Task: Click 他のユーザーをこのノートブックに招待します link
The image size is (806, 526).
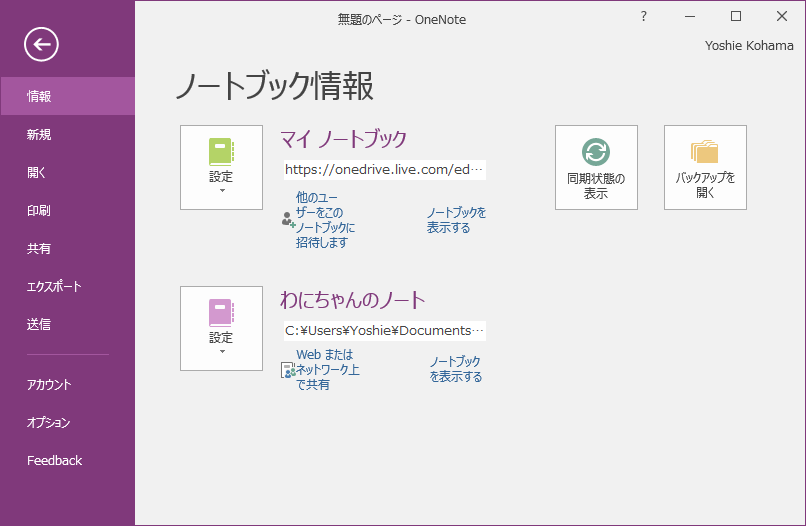Action: pyautogui.click(x=325, y=220)
